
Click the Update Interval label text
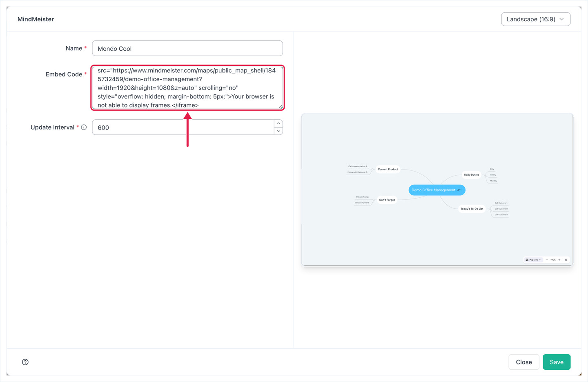point(53,127)
